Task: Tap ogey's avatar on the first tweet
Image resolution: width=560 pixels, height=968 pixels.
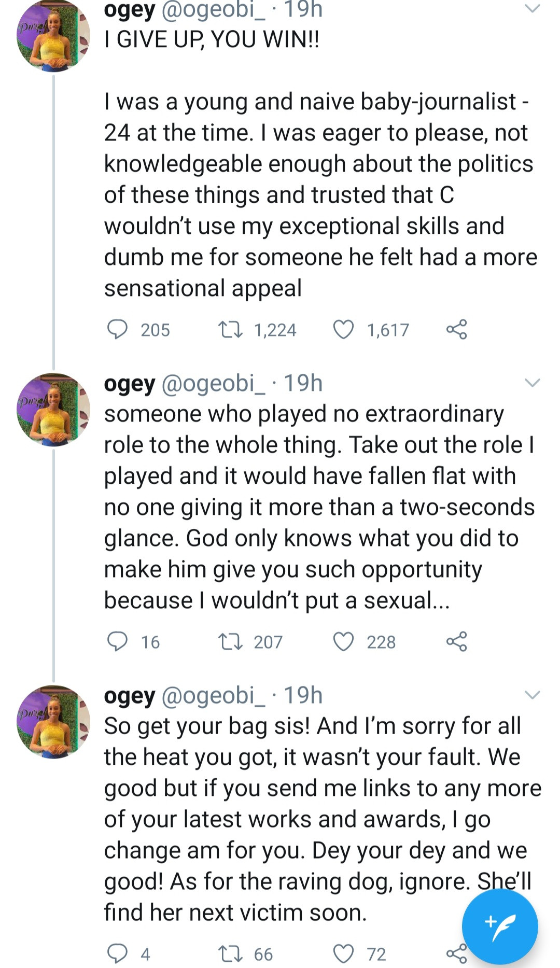Action: (x=53, y=36)
